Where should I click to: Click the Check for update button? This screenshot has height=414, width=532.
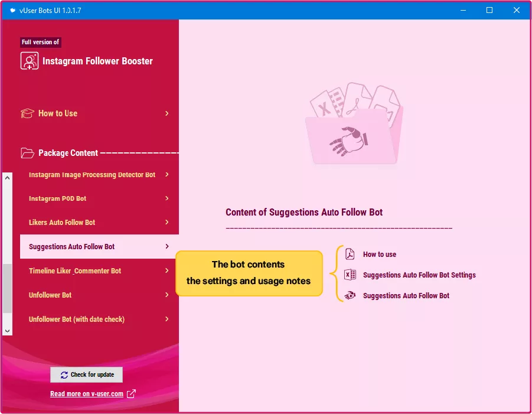[x=87, y=374]
